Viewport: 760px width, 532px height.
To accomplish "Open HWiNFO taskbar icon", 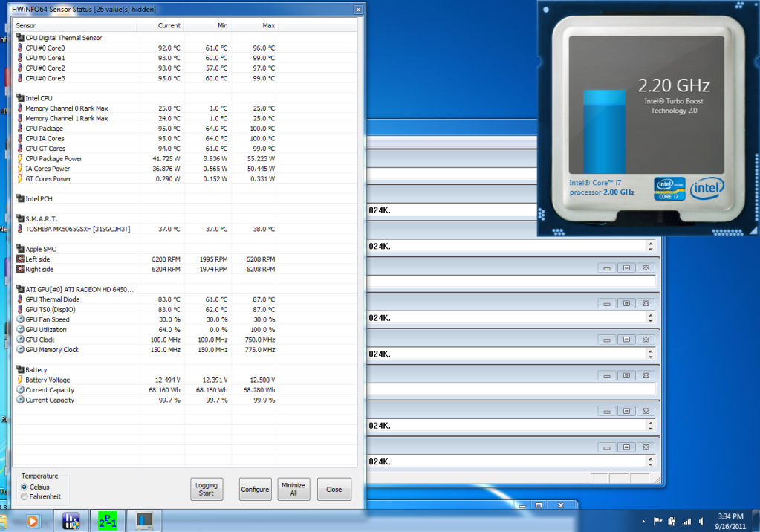I will (71, 522).
